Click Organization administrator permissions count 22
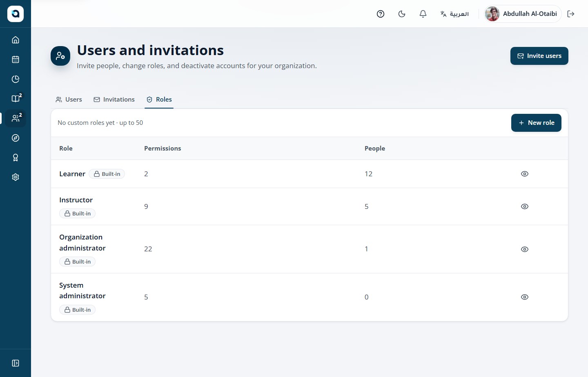588x377 pixels. pyautogui.click(x=148, y=249)
